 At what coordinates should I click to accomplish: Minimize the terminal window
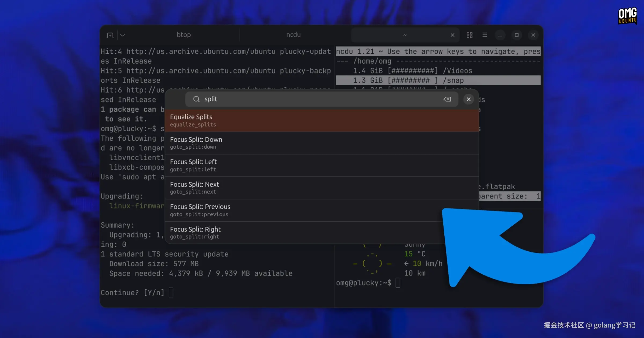point(500,35)
